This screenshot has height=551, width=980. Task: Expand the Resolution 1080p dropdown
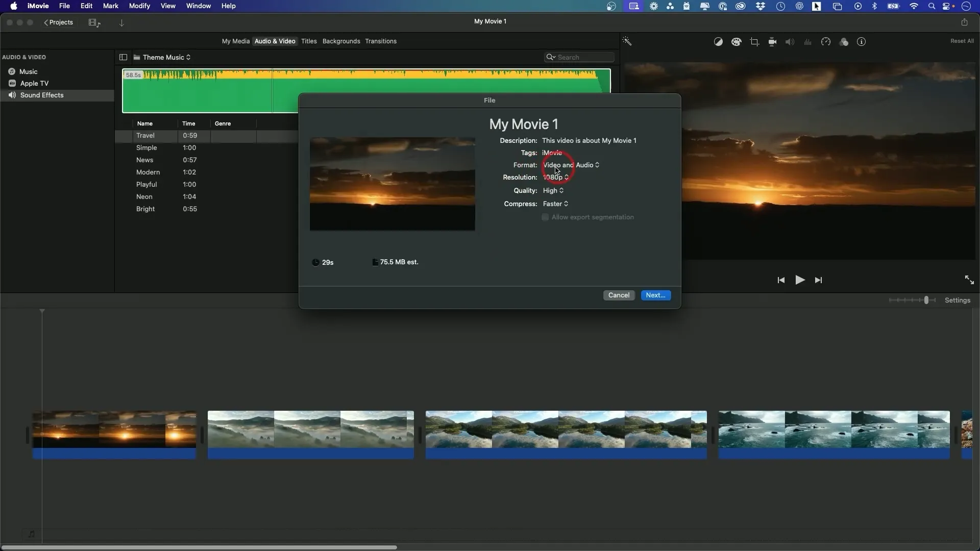pyautogui.click(x=555, y=177)
